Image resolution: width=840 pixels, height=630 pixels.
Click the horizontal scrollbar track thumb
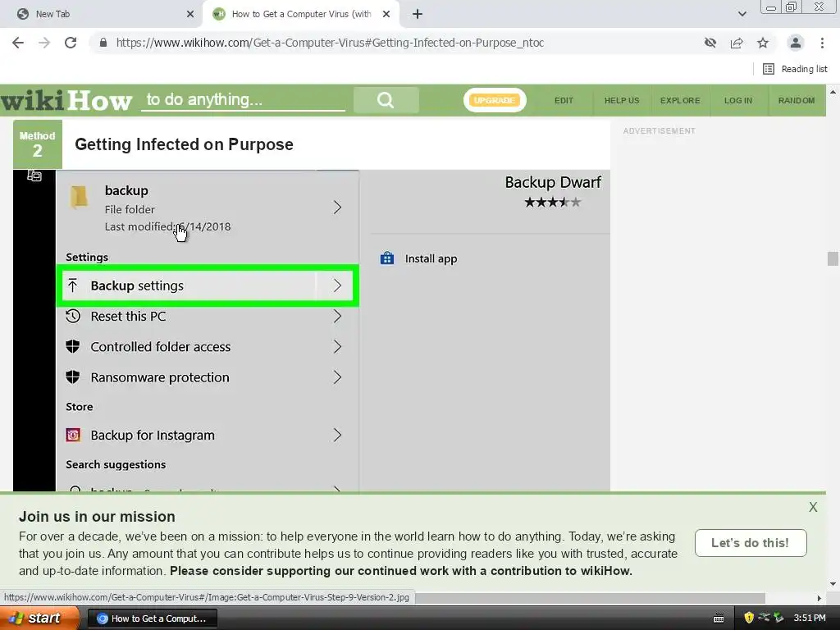pos(590,598)
